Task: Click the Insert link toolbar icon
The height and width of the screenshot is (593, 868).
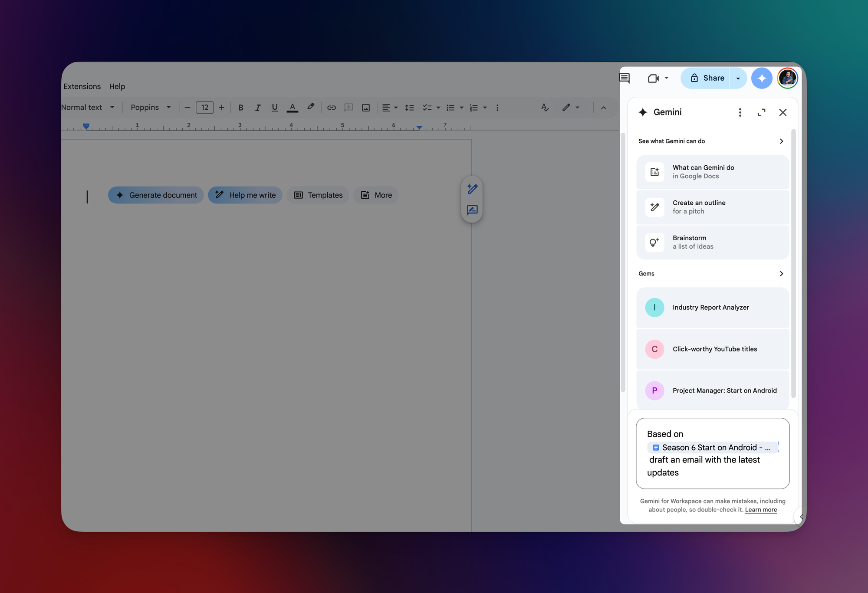Action: (x=332, y=108)
